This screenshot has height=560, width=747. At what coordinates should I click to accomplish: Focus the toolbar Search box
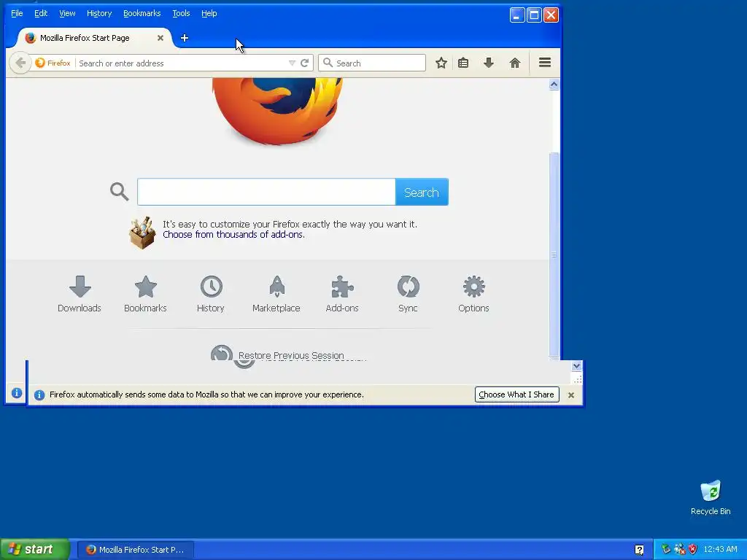click(371, 63)
